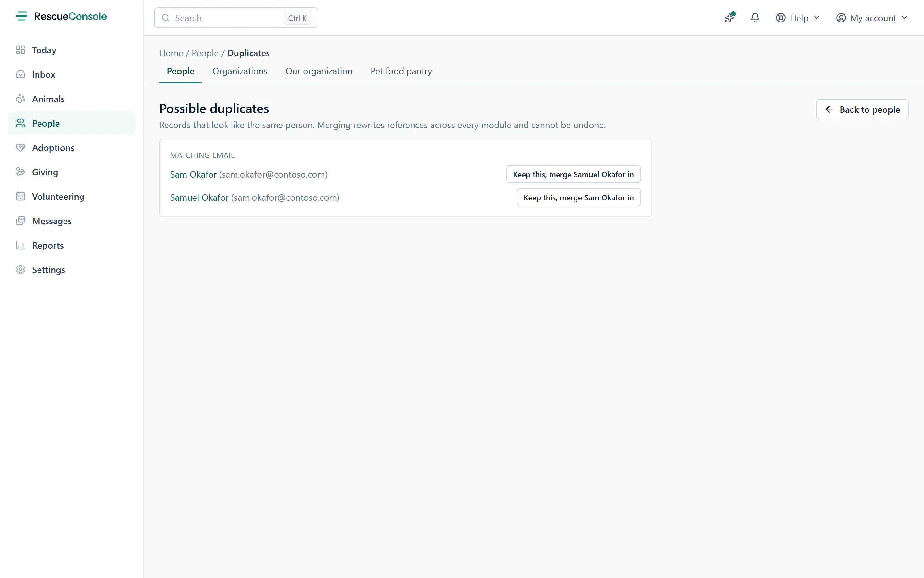Expand the My account dropdown chevron
Screen dimensions: 924x578
click(x=904, y=18)
